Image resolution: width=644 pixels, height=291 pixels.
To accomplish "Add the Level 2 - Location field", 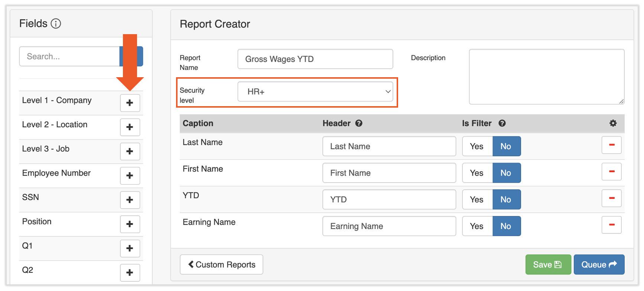I will (x=130, y=127).
